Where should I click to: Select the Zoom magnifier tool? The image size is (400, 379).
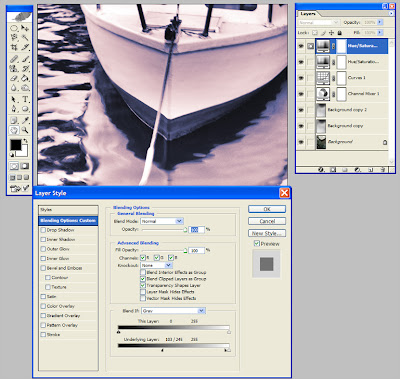tap(25, 130)
